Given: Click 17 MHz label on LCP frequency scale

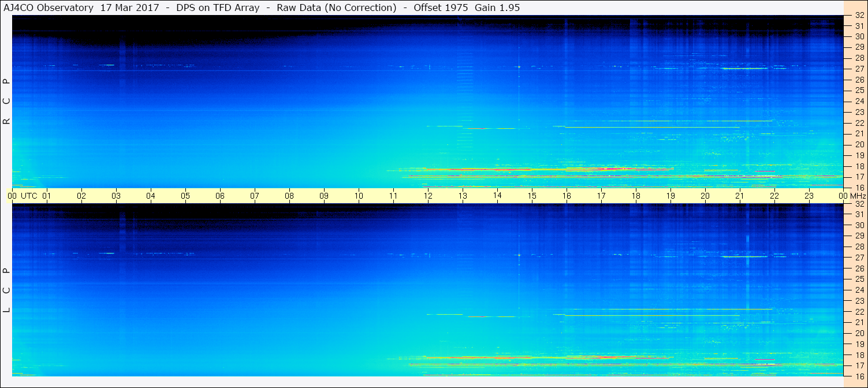Looking at the screenshot, I should 859,365.
